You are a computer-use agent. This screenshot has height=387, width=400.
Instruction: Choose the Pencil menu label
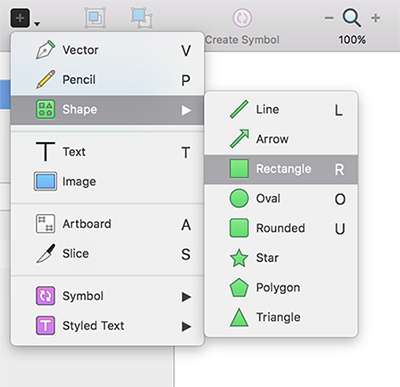[79, 80]
